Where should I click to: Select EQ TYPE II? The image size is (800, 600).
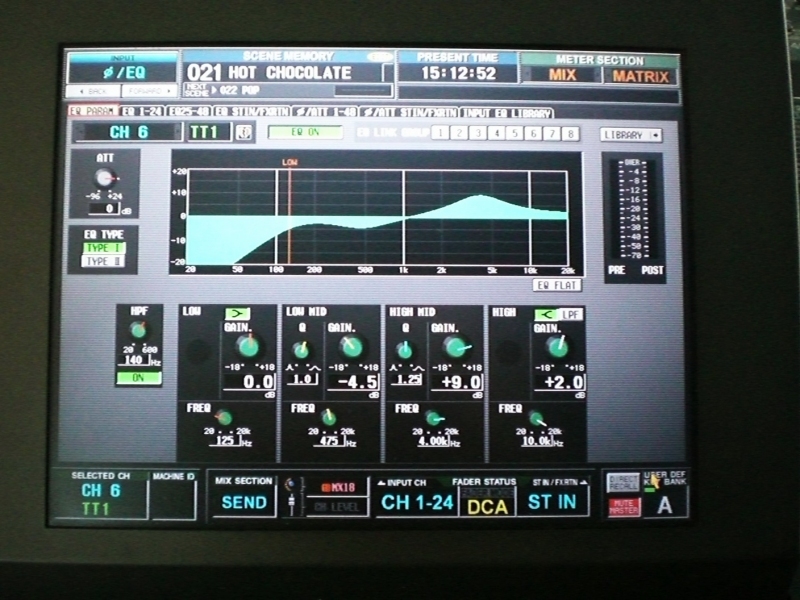click(104, 261)
